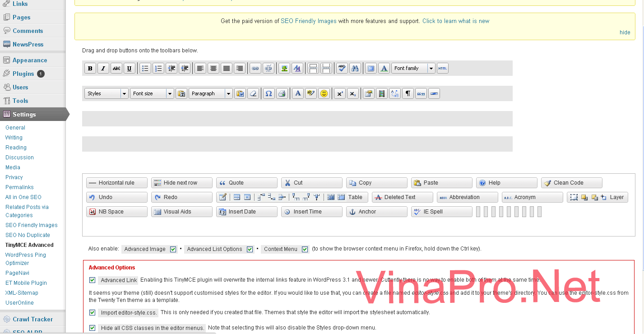Select the Omega special character icon
Image resolution: width=644 pixels, height=334 pixels.
pos(269,94)
